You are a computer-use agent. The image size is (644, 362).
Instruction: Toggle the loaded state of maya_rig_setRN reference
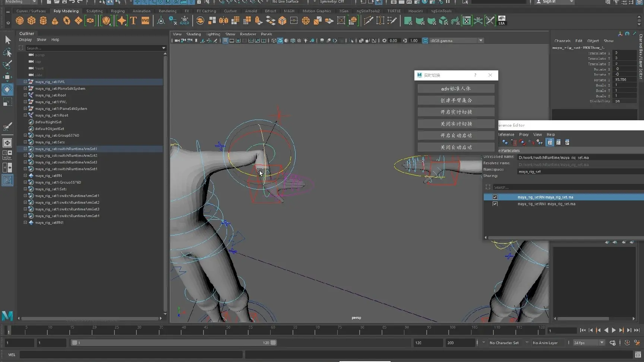(x=495, y=197)
